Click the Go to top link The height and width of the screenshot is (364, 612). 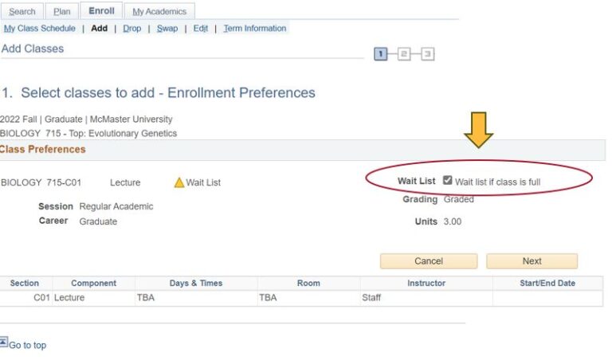point(28,345)
